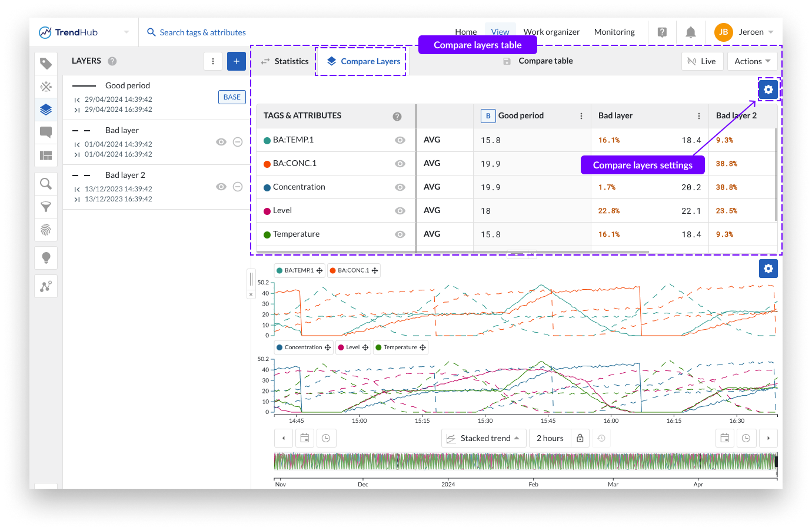Image resolution: width=812 pixels, height=530 pixels.
Task: Toggle visibility of Bad layer
Action: tap(221, 142)
